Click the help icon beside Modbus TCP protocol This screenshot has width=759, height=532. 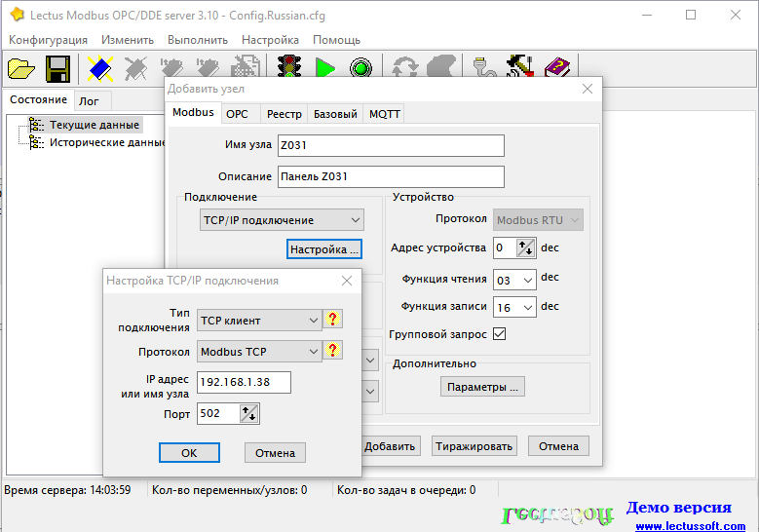pos(333,351)
